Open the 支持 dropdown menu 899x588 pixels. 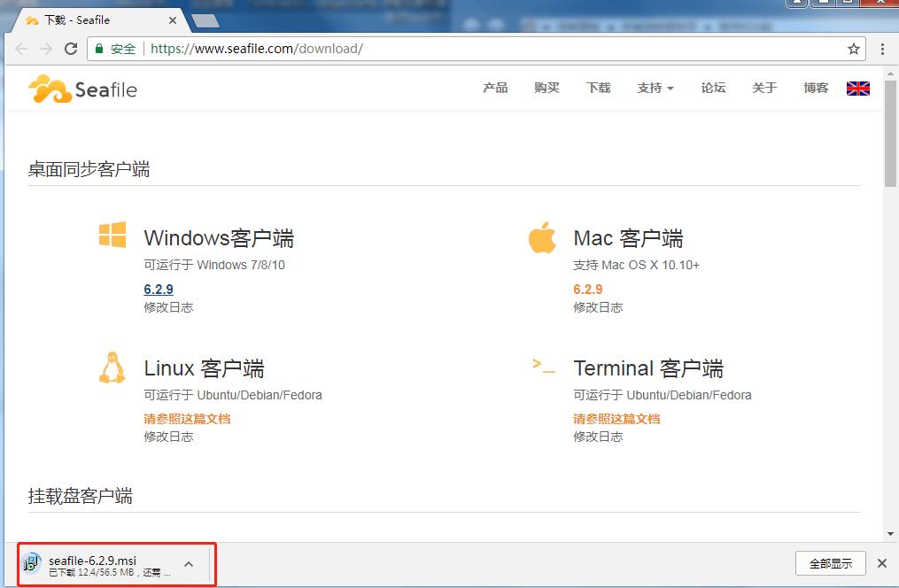point(655,89)
